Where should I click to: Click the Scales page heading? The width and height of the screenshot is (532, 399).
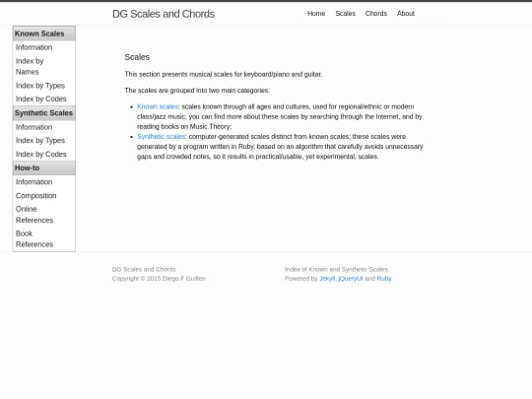[x=137, y=57]
